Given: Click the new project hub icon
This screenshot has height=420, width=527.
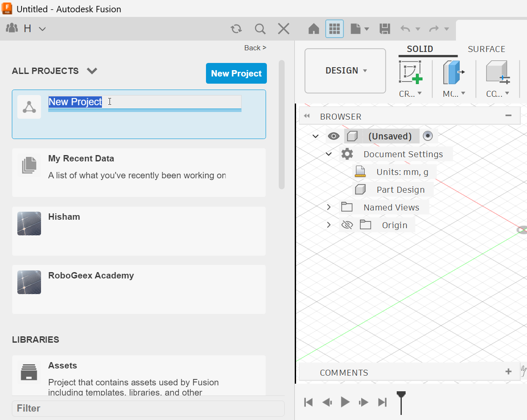Looking at the screenshot, I should 29,107.
